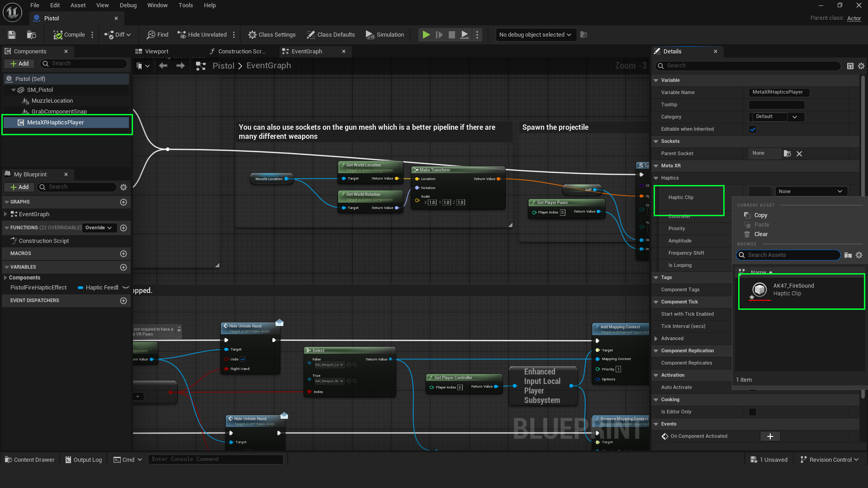Open the variable Category dropdown
This screenshot has width=868, height=488.
click(777, 117)
